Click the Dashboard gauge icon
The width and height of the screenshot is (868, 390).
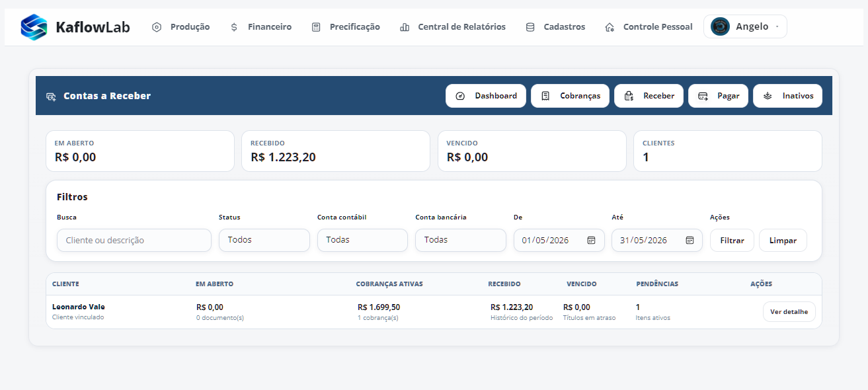coord(461,96)
